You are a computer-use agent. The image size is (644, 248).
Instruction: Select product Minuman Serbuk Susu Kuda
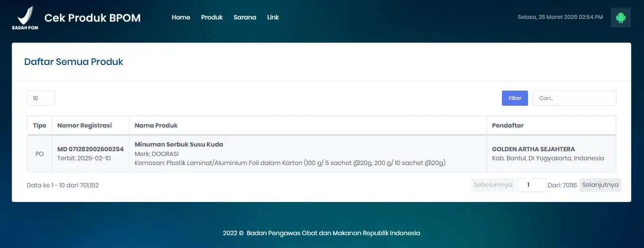click(x=179, y=144)
